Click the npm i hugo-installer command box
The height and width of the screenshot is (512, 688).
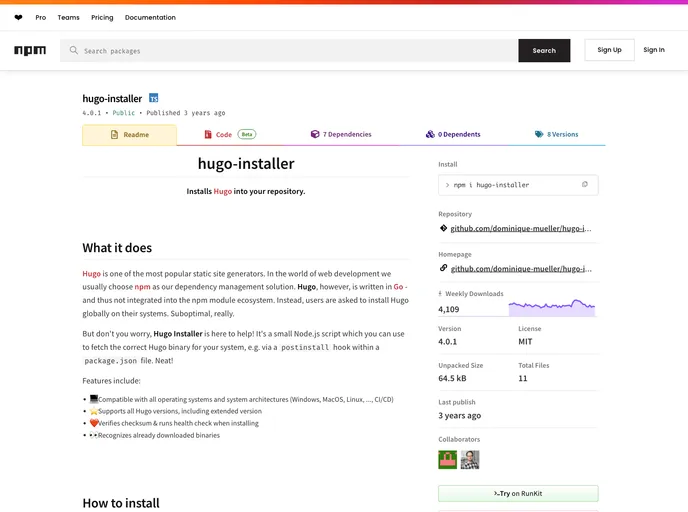pos(518,185)
